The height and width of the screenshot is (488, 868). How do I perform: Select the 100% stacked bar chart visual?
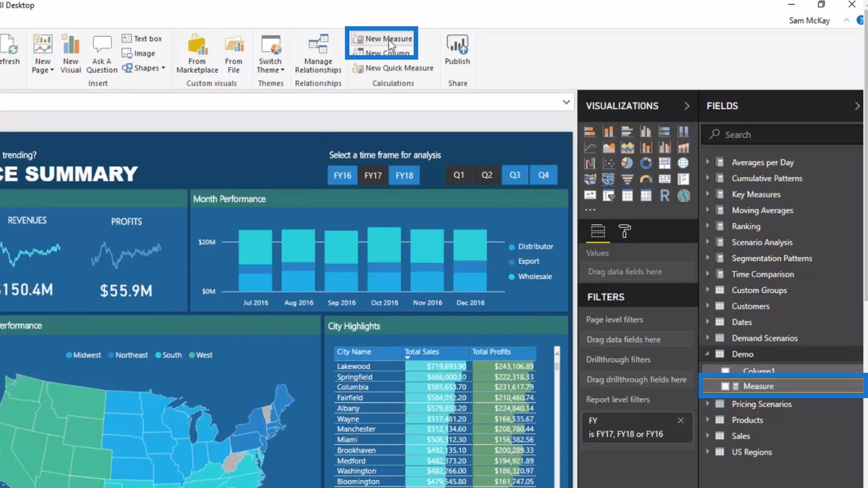[664, 132]
